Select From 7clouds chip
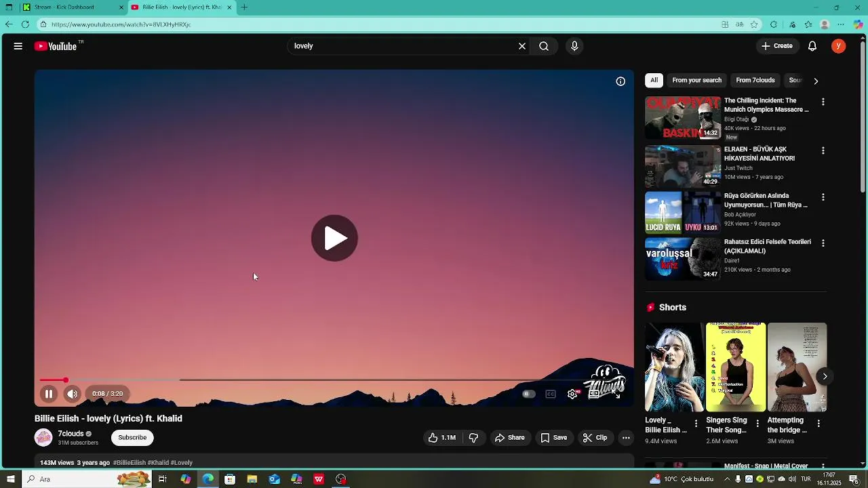868x488 pixels. tap(755, 80)
